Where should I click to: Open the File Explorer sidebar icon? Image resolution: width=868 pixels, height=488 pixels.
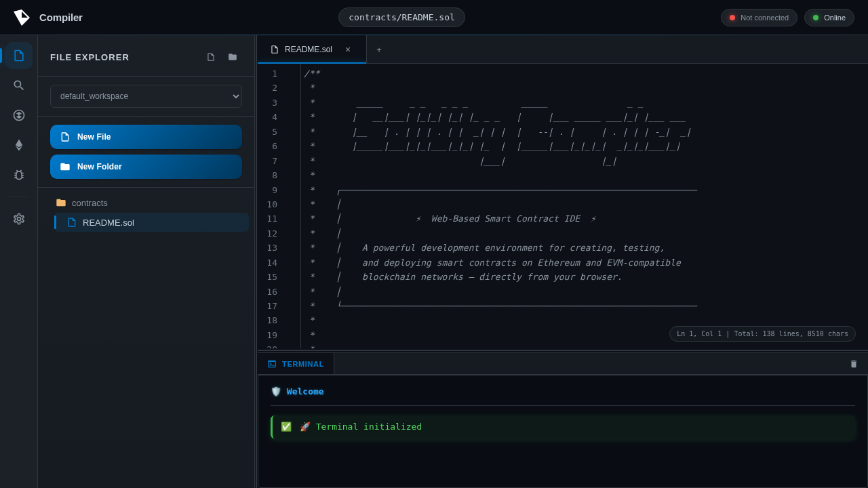(x=19, y=56)
